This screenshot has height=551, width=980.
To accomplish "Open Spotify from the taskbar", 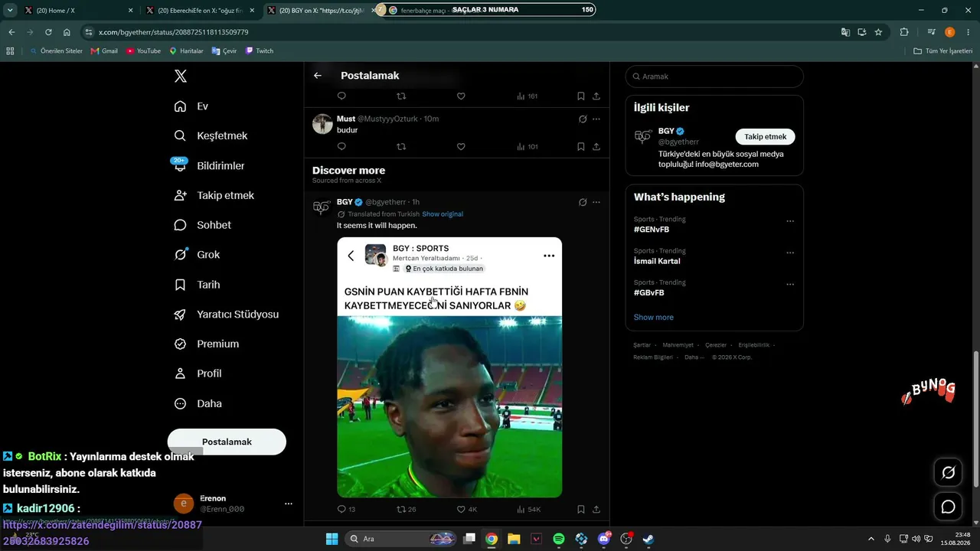I will click(559, 539).
